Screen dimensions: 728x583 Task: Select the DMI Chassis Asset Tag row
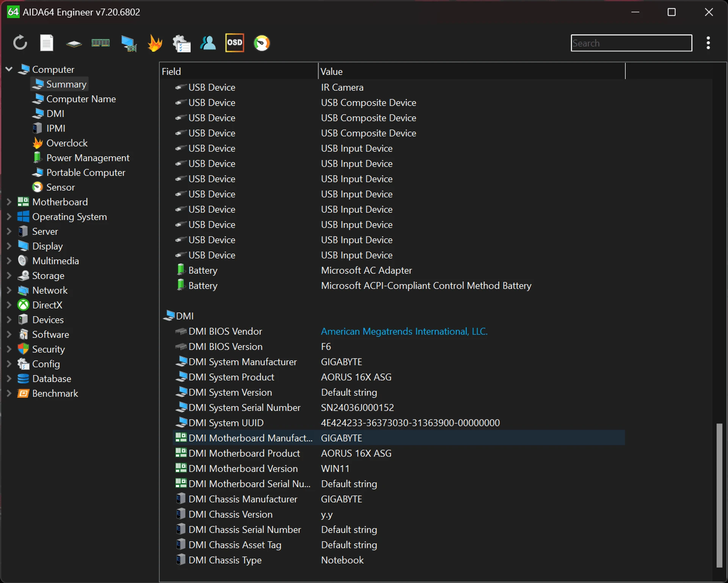pos(399,545)
